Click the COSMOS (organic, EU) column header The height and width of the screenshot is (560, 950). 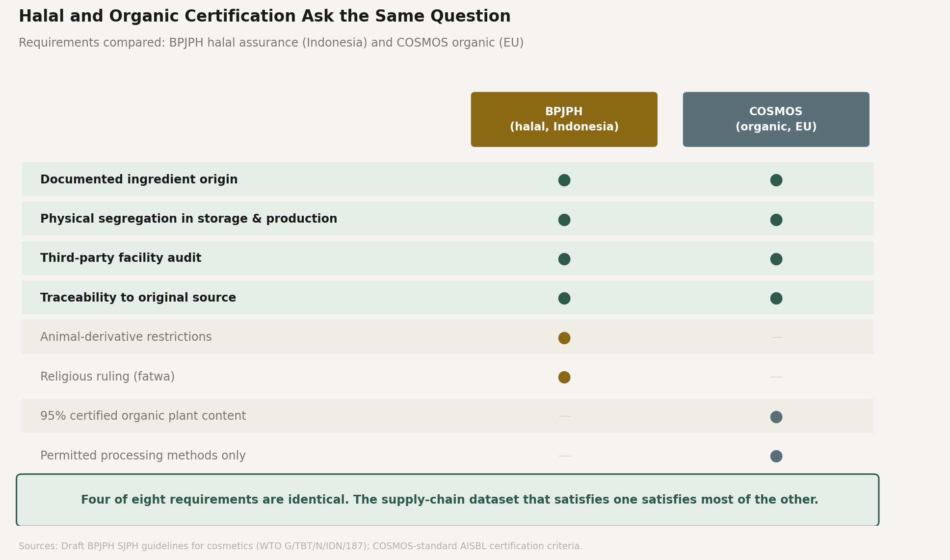[x=776, y=119]
